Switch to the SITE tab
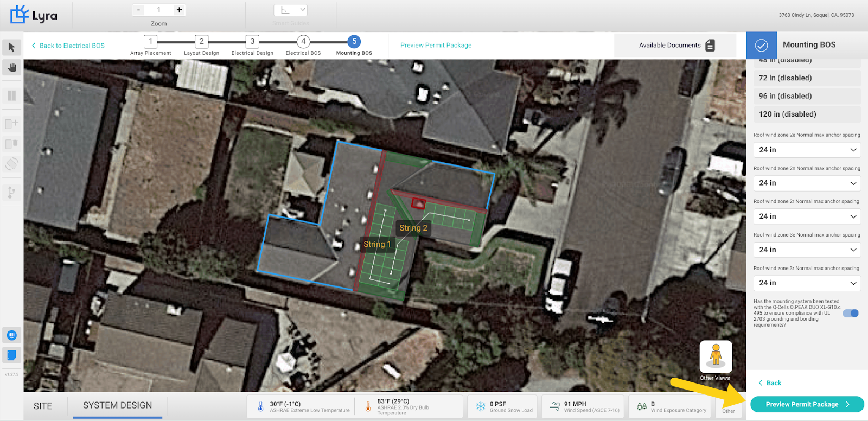Image resolution: width=868 pixels, height=421 pixels. [43, 406]
